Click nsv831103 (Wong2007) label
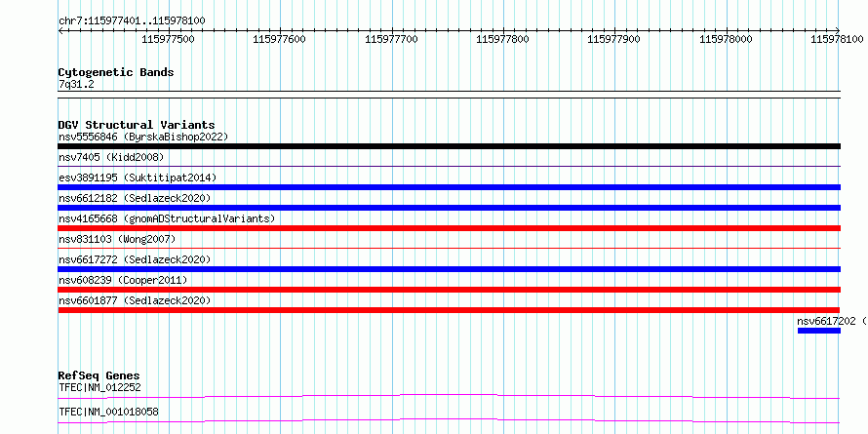The image size is (868, 434). [117, 239]
